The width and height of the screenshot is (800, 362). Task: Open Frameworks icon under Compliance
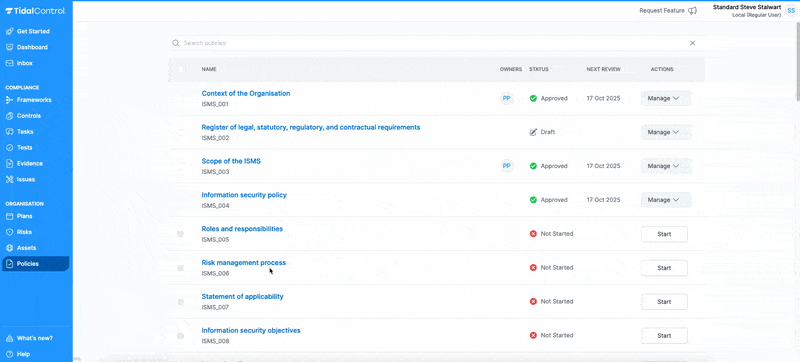(x=9, y=100)
